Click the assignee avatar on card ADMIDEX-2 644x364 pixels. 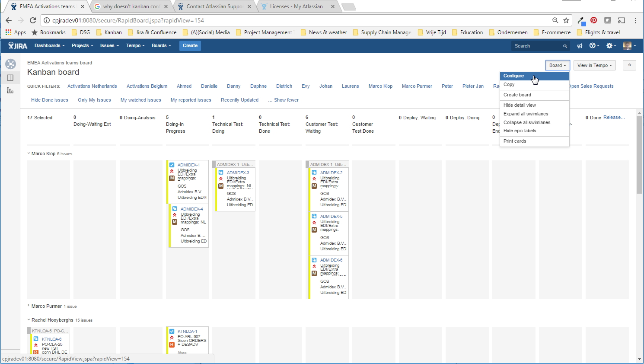314,186
